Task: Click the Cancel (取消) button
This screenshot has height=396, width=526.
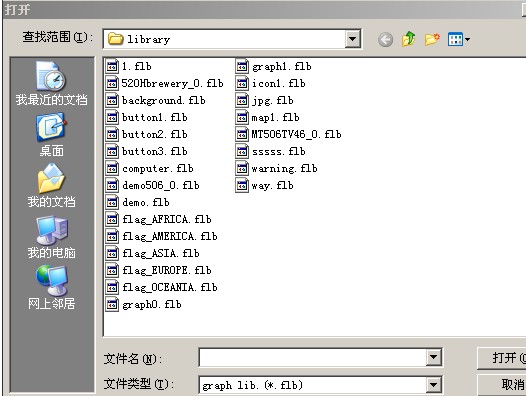Action: (x=502, y=385)
